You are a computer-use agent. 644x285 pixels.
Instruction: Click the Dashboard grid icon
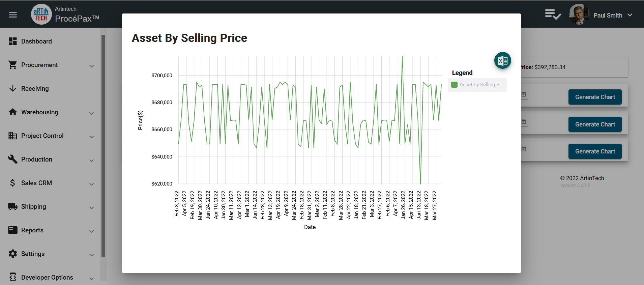(13, 41)
